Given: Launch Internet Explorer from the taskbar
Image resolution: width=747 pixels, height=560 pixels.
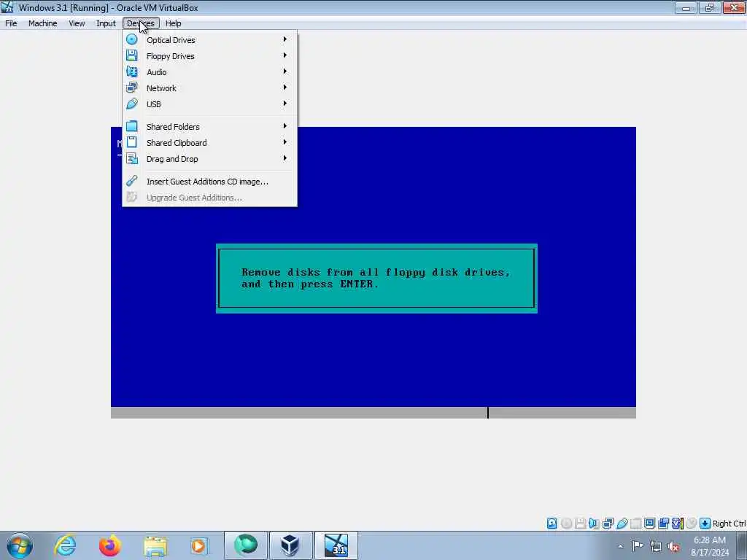Looking at the screenshot, I should click(x=65, y=545).
